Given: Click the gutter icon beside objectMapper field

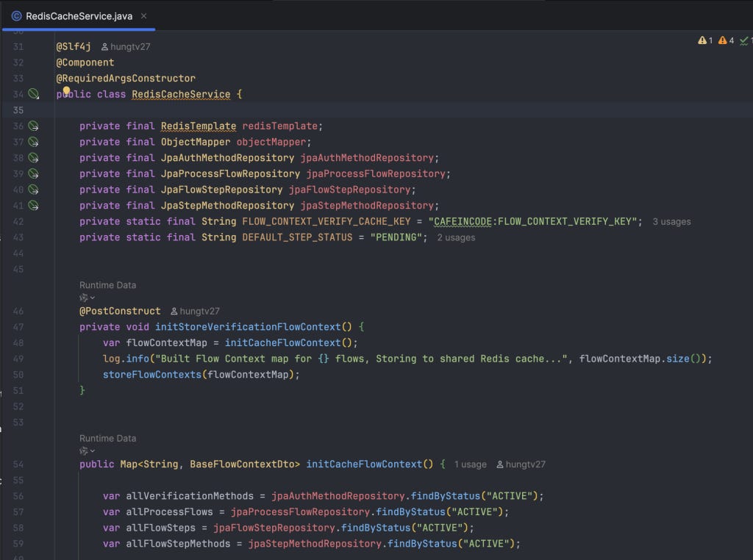Looking at the screenshot, I should (x=33, y=142).
